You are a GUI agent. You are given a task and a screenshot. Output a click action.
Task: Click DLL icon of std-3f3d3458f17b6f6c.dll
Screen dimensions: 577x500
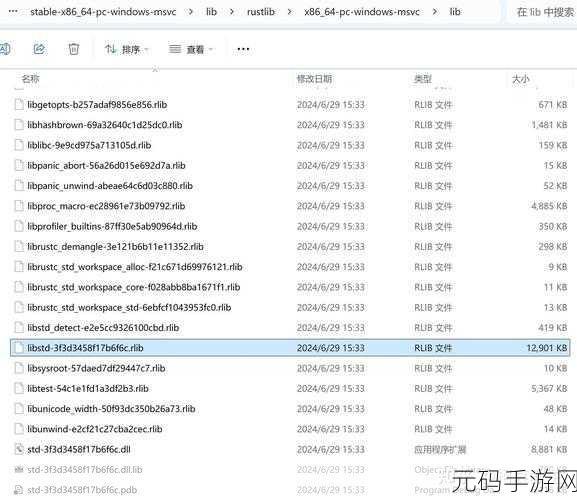(x=19, y=449)
